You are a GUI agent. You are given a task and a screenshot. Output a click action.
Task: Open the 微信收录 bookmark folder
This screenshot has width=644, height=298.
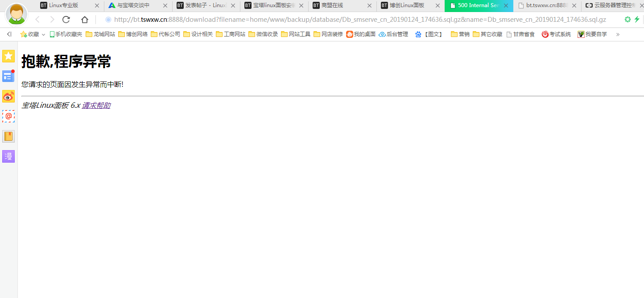(263, 34)
